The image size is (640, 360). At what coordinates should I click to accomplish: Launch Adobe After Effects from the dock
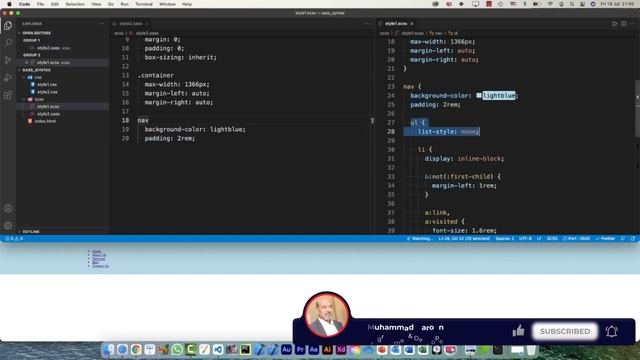(x=313, y=350)
